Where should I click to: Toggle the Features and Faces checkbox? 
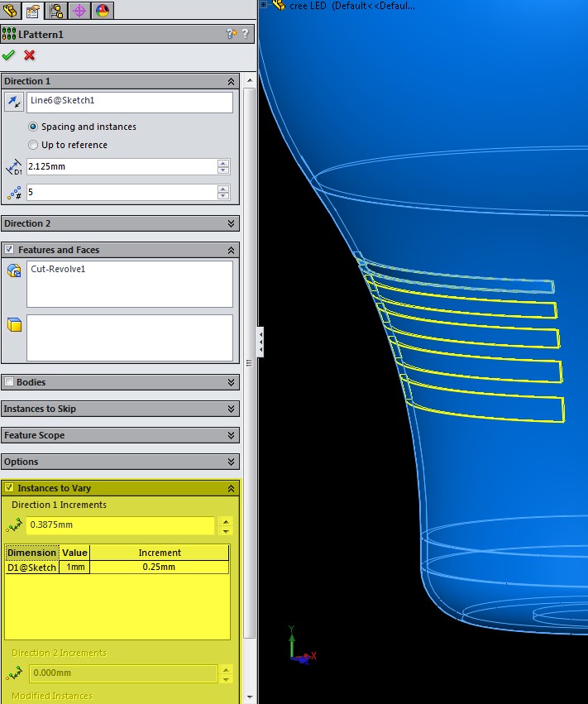click(9, 249)
